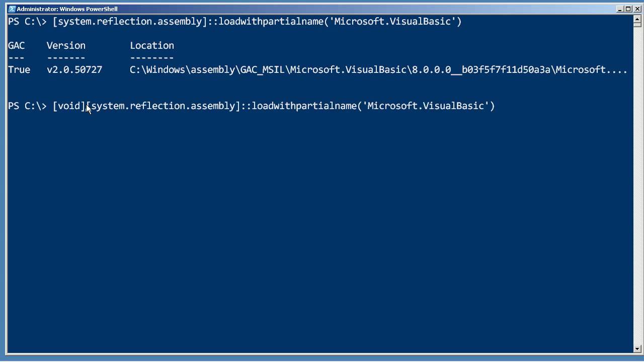Minimize the PowerShell window
The width and height of the screenshot is (644, 362).
(620, 9)
